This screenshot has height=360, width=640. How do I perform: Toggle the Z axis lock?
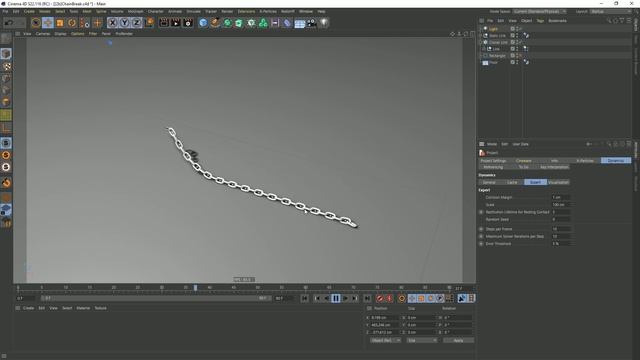point(136,23)
